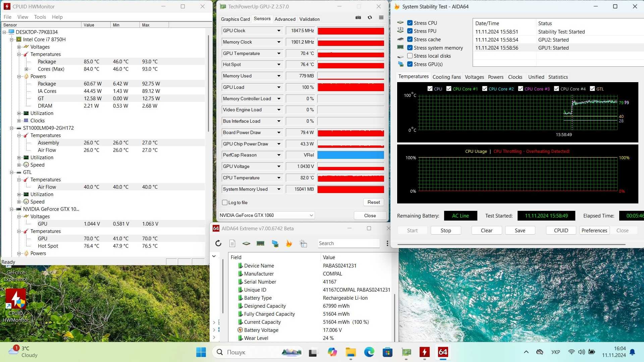Screen dimensions: 644x362
Task: Toggle the CPU Core #1 graph checkbox
Action: pos(449,89)
